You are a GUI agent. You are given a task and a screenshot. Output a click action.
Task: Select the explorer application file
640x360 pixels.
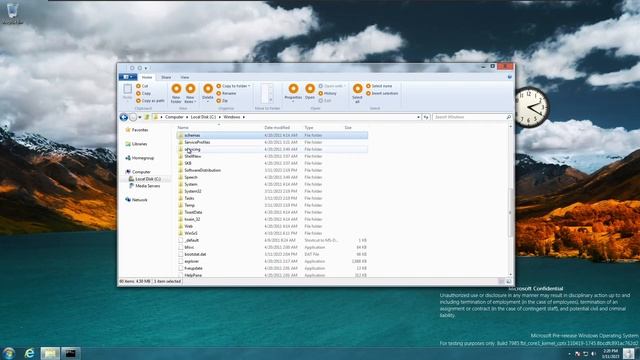pyautogui.click(x=272, y=261)
